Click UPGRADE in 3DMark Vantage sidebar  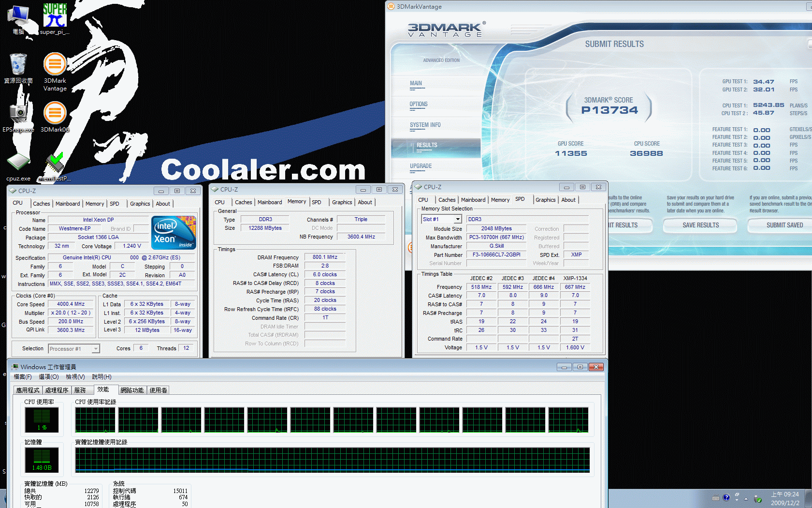click(x=421, y=166)
